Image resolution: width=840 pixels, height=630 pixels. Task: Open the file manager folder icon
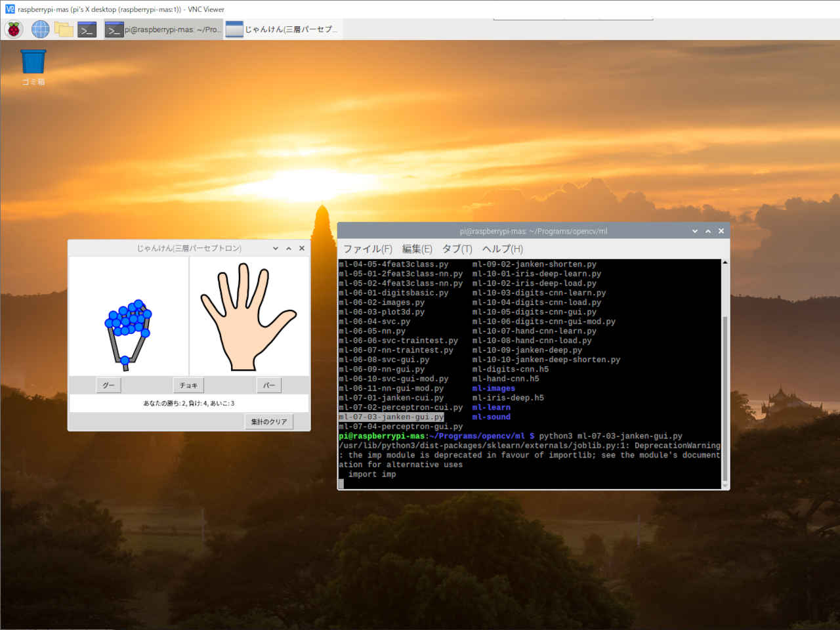[64, 29]
